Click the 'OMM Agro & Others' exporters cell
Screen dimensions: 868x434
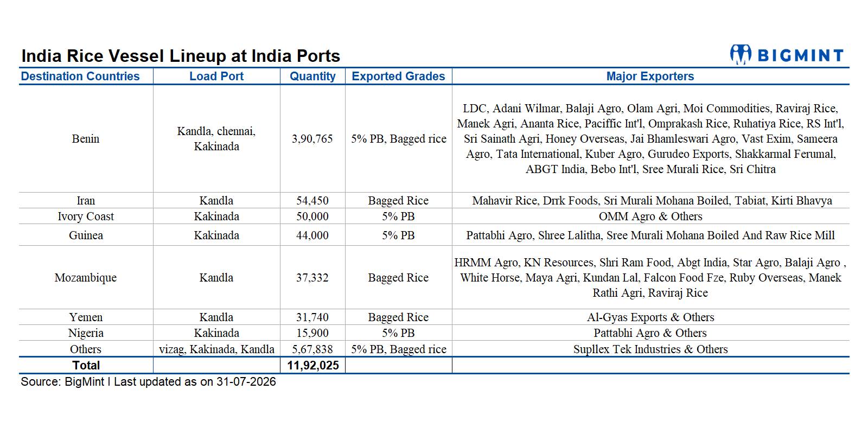650,216
